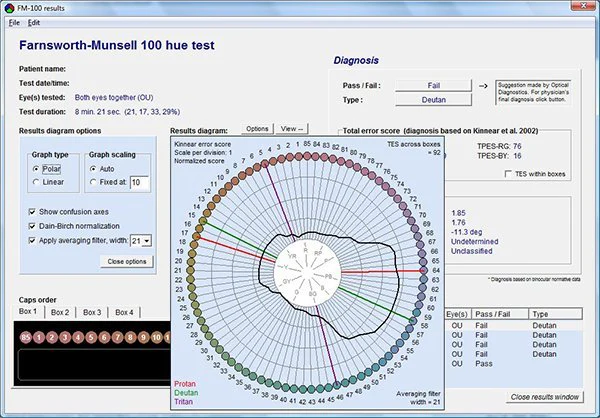Click the FM-100 app icon in title bar
This screenshot has height=418, width=600.
tap(9, 7)
